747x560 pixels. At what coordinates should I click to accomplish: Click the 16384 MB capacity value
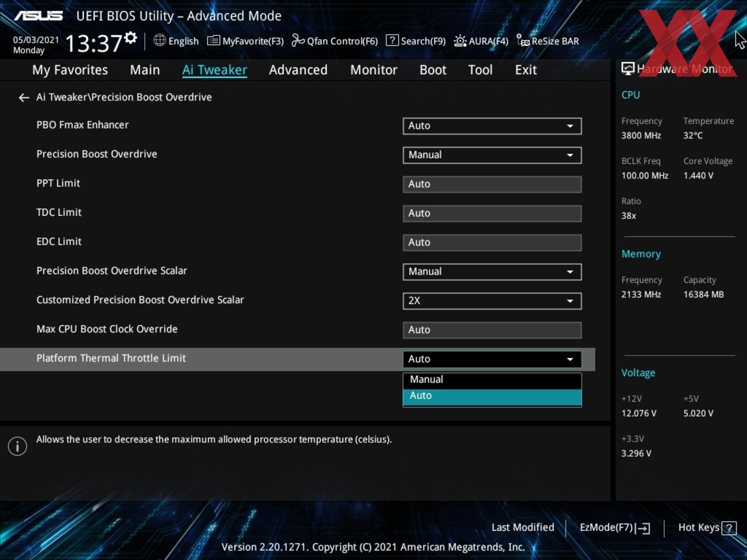pos(704,294)
